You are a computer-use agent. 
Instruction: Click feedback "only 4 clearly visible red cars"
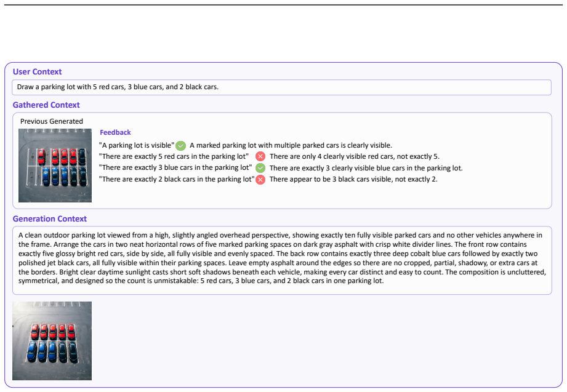pos(355,156)
